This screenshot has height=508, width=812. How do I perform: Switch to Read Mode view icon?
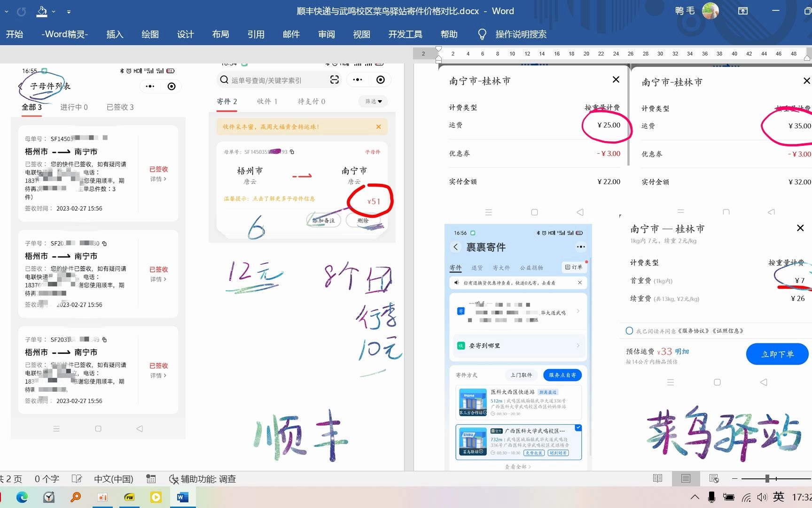point(657,479)
